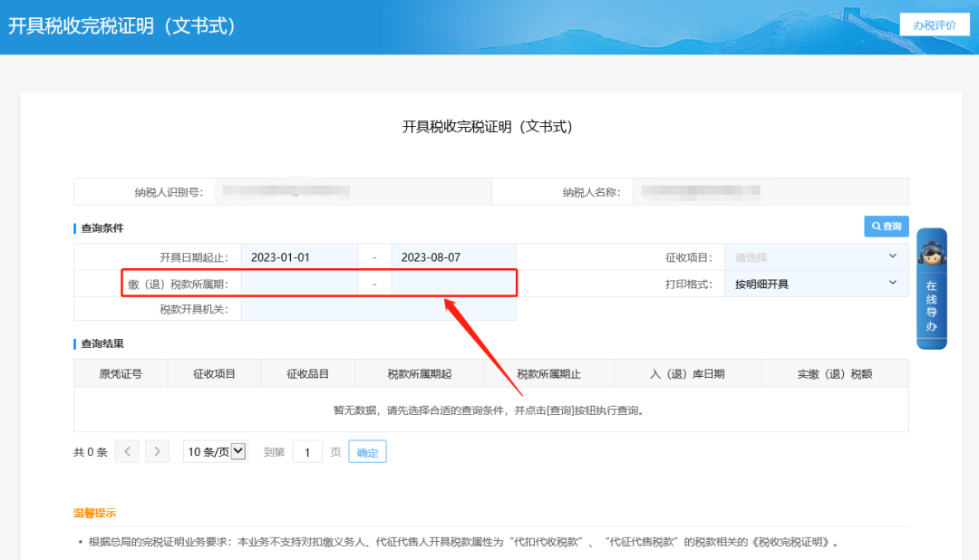Open the 打印格式 dropdown

coord(816,284)
